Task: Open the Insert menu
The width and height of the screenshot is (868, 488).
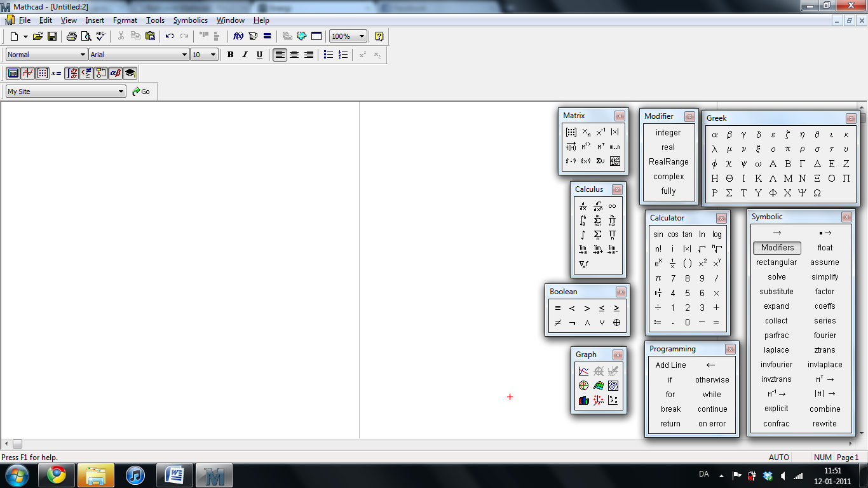Action: coord(95,20)
